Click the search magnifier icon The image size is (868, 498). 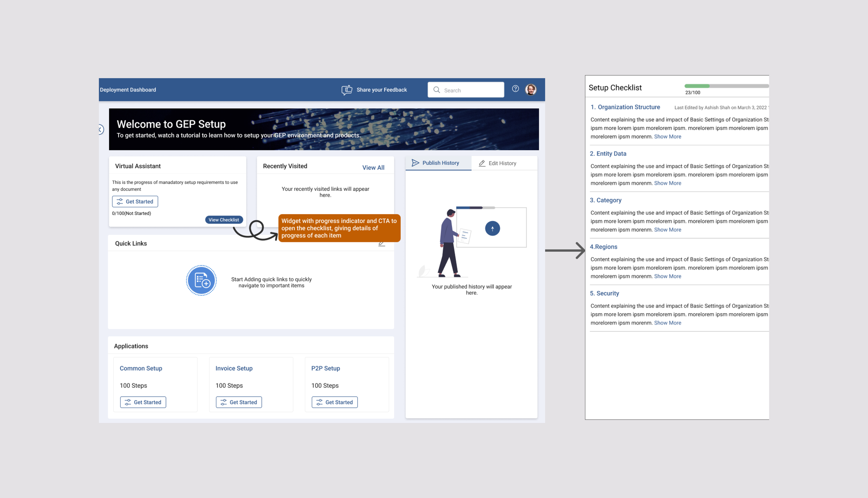point(436,90)
